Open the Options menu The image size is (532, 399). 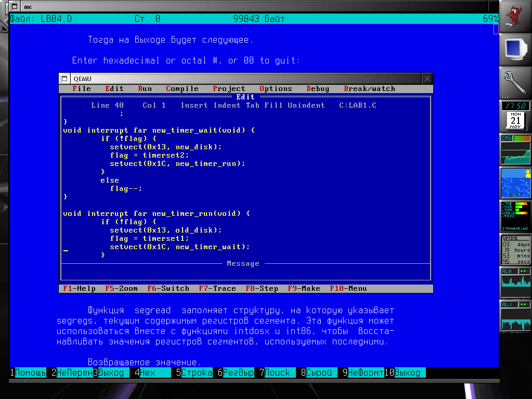coord(276,89)
